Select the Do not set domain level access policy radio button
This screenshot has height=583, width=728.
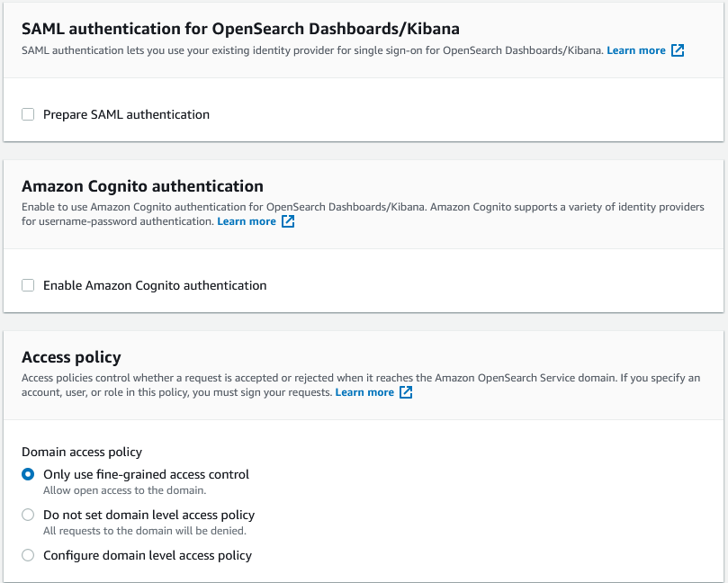pos(28,516)
